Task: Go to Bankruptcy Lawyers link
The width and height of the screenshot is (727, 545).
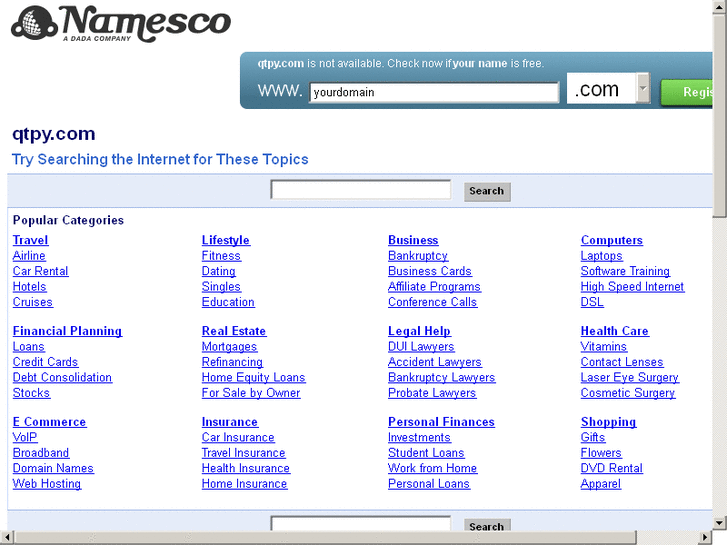Action: point(442,378)
